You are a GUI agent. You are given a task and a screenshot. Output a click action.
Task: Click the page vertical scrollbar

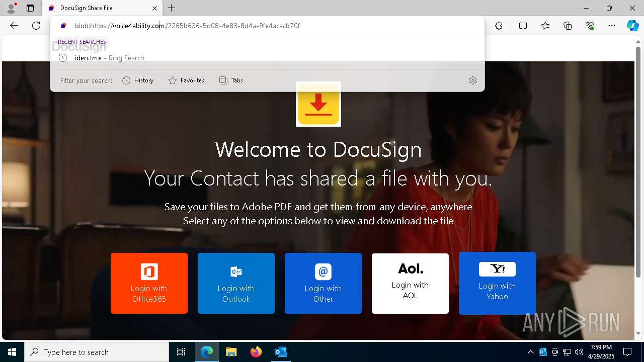[x=638, y=161]
